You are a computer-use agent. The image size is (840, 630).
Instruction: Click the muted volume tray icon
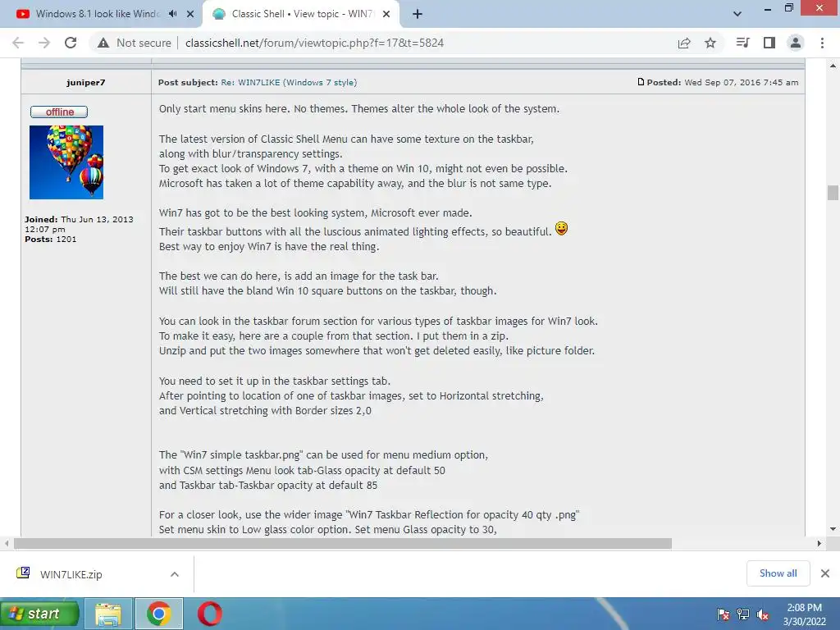[x=763, y=614]
